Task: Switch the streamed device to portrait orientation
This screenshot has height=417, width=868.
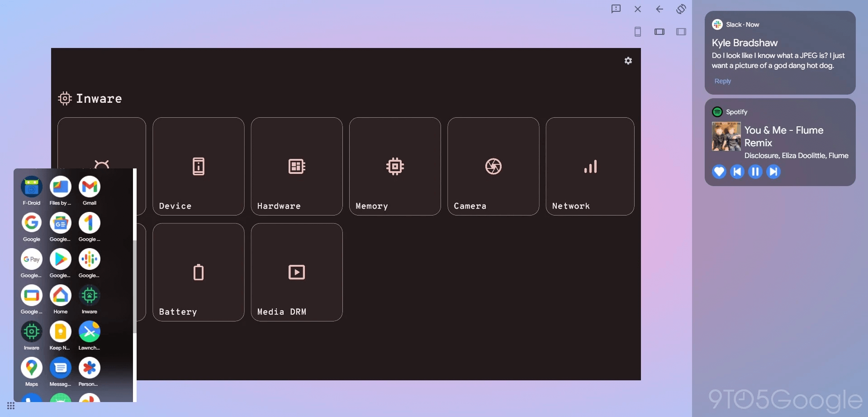Action: (x=638, y=31)
